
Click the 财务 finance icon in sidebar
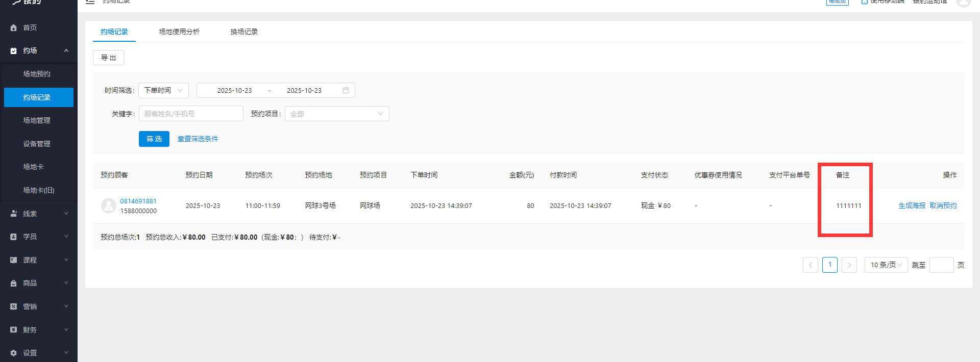[x=13, y=330]
